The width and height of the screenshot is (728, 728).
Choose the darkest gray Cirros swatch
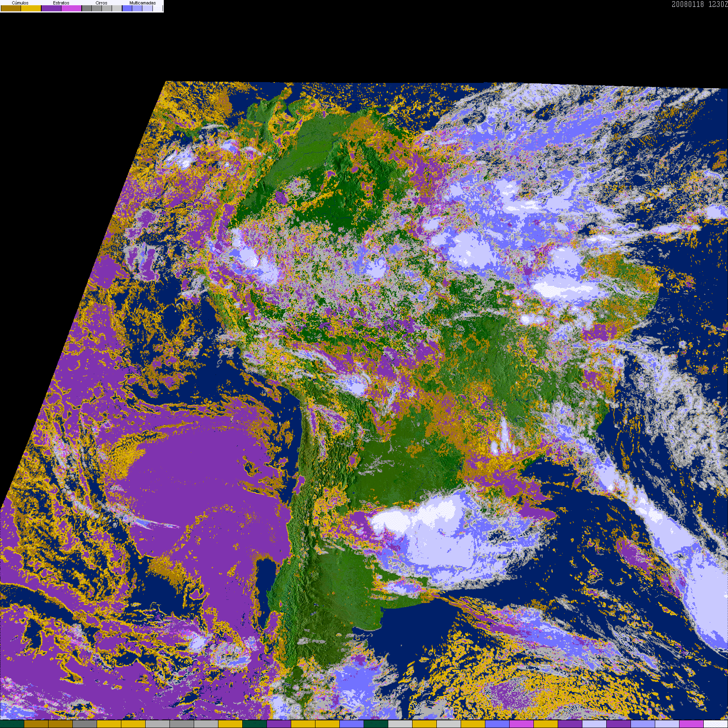point(87,8)
